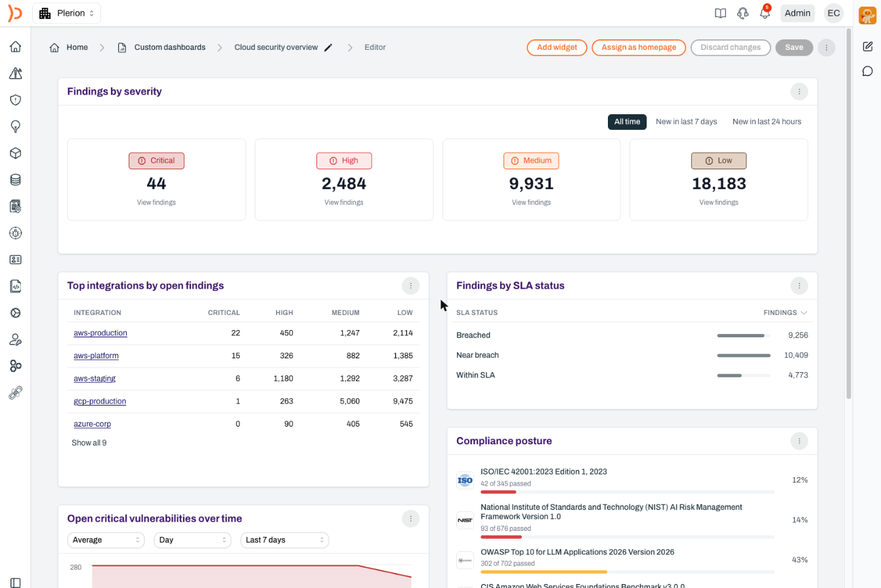
Task: Select the All time filter
Action: pyautogui.click(x=627, y=121)
